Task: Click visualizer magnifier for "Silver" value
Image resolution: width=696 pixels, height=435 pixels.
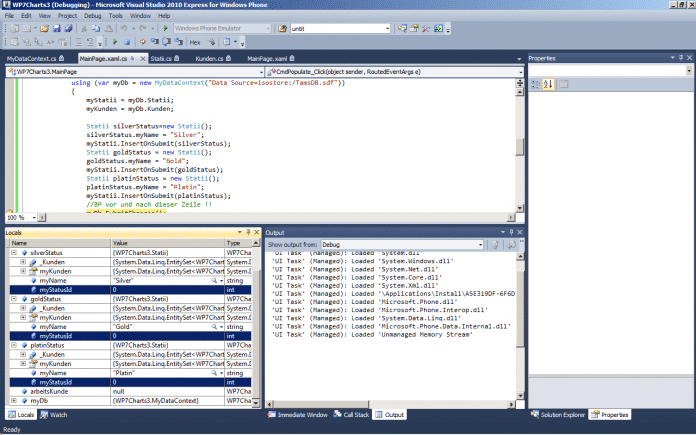Action: tap(214, 281)
